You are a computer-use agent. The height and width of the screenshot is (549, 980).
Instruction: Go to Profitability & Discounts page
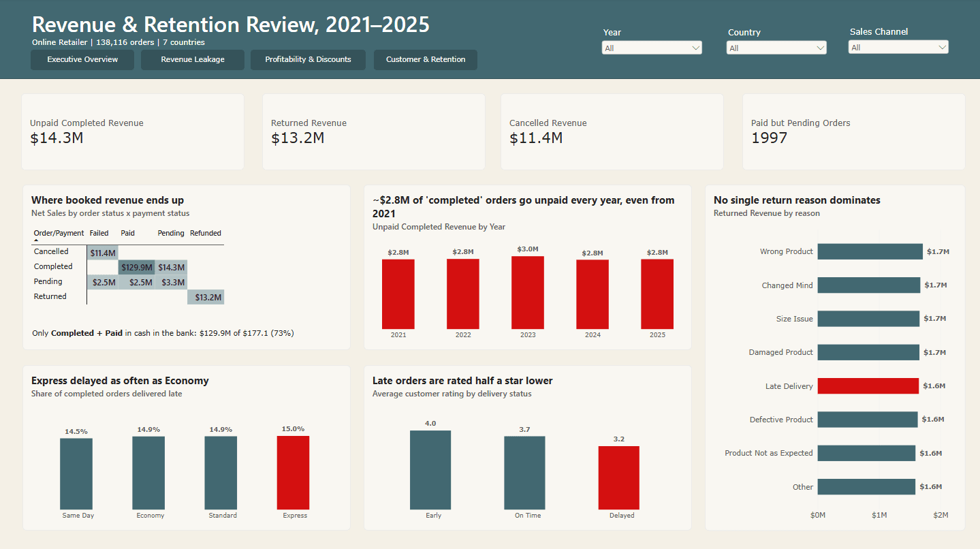308,60
